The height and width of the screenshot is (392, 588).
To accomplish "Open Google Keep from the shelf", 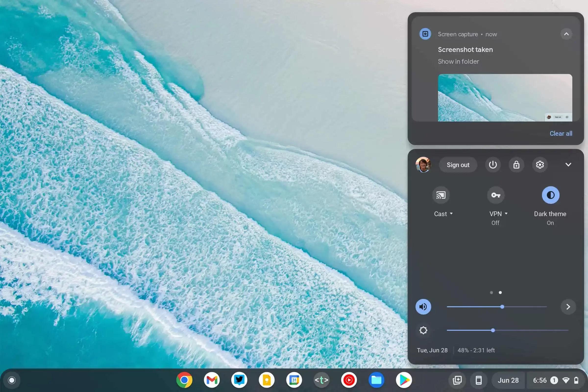I will (267, 380).
